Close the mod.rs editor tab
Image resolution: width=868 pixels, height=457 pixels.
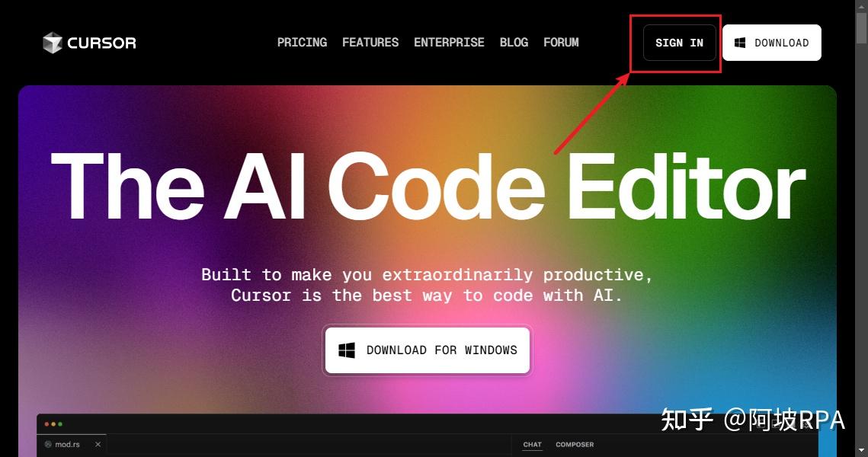pyautogui.click(x=98, y=444)
